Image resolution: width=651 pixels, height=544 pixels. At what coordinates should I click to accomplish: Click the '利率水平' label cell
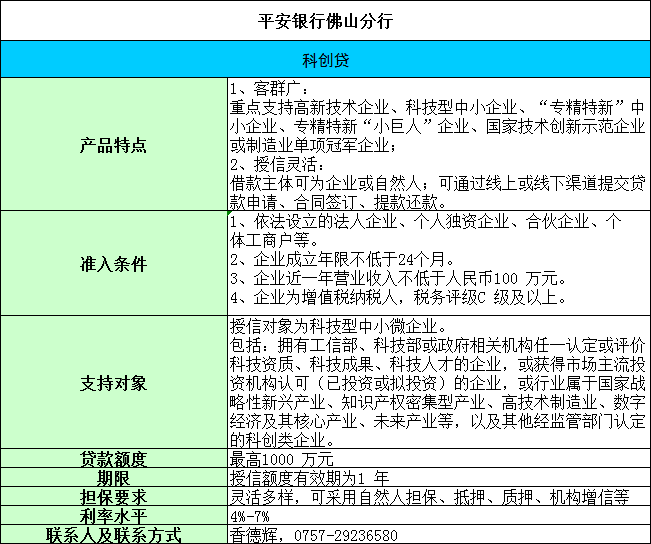coord(114,515)
